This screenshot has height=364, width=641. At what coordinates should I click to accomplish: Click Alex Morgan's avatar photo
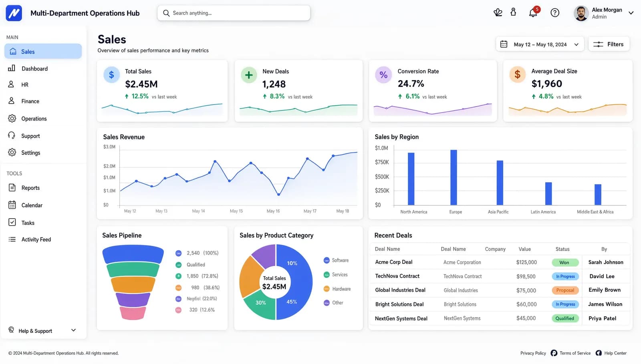581,13
